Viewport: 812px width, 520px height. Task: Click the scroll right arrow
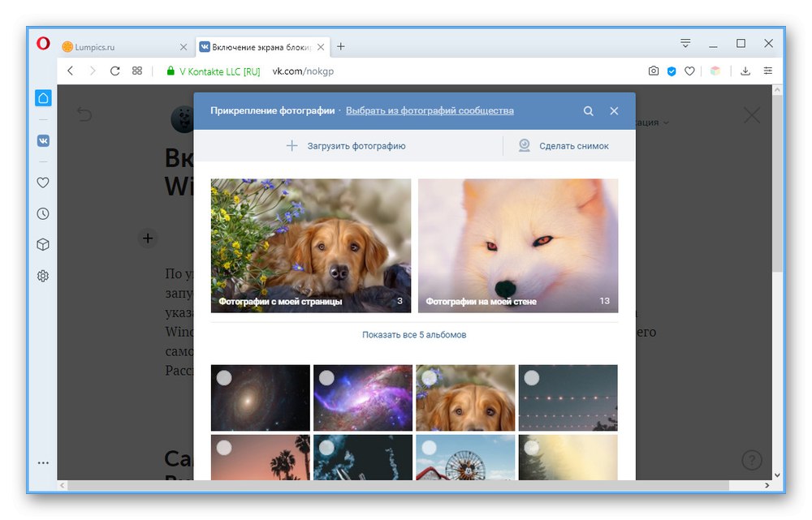(767, 486)
